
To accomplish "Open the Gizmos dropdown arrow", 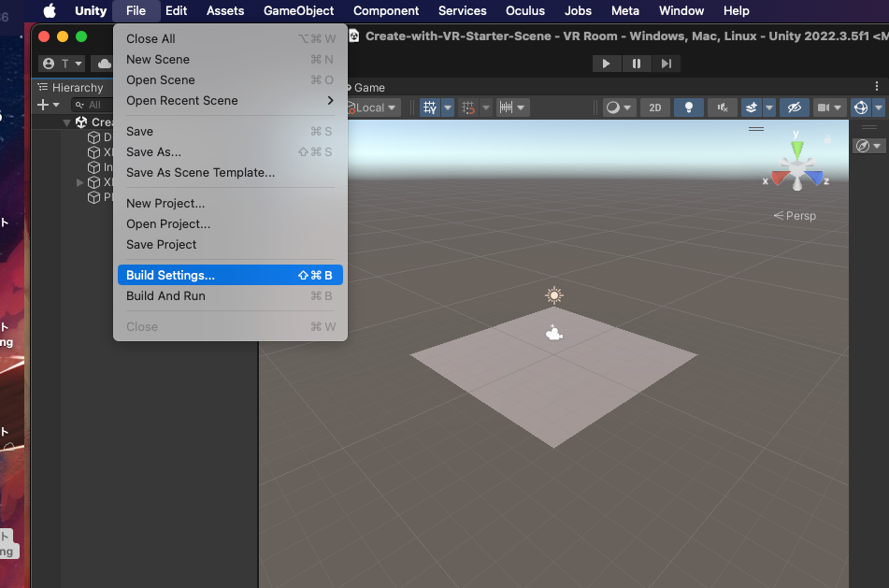I will tap(879, 108).
